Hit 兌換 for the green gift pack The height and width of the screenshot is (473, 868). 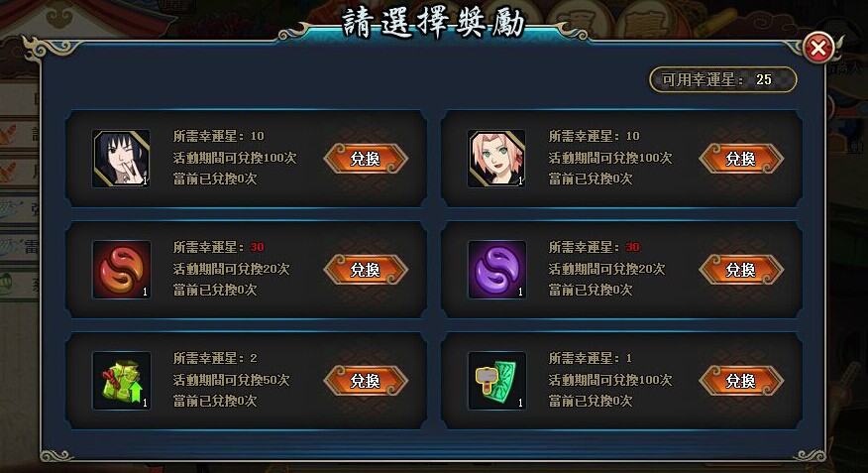click(366, 381)
